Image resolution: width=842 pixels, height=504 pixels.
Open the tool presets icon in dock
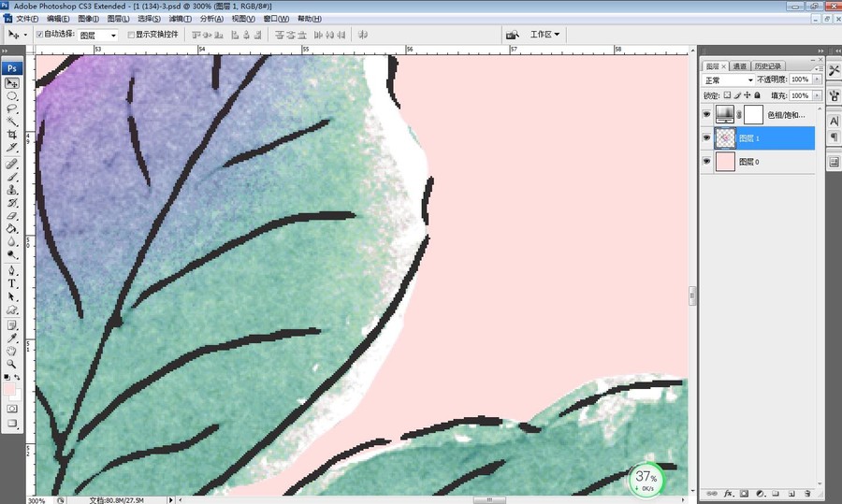coord(834,70)
